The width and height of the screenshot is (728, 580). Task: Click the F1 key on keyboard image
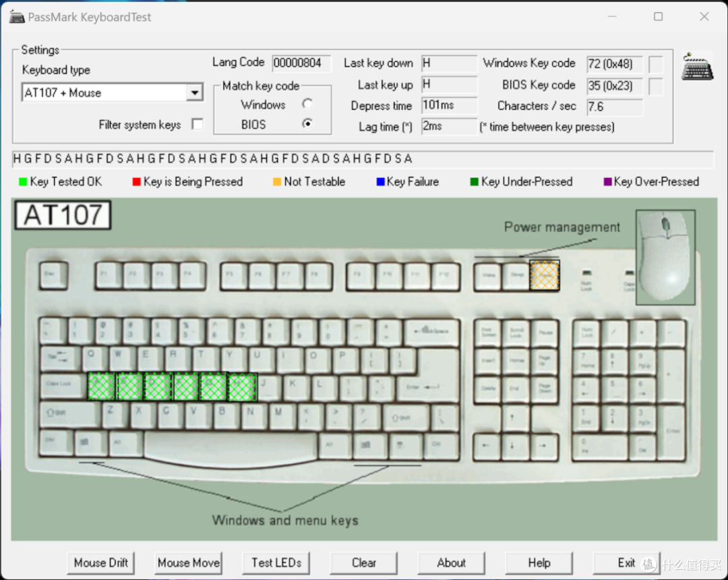[x=108, y=276]
